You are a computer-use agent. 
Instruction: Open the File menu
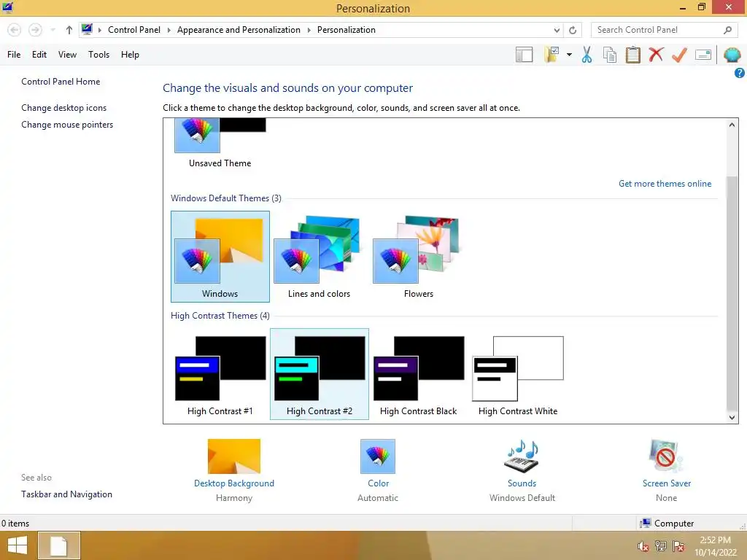pos(14,55)
